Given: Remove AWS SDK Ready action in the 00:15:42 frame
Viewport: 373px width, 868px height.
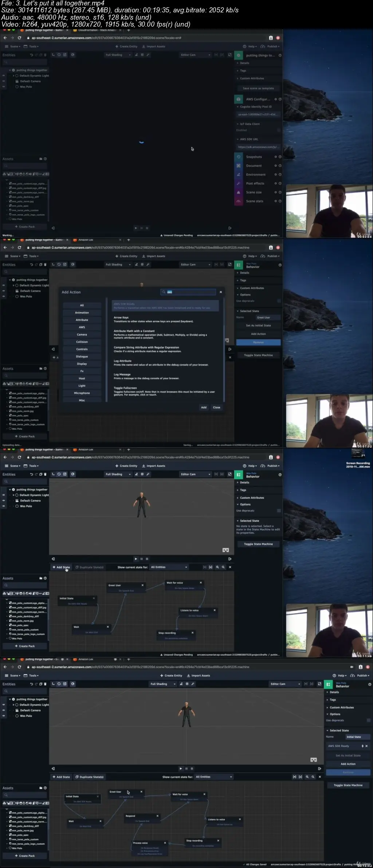Looking at the screenshot, I should tap(366, 746).
